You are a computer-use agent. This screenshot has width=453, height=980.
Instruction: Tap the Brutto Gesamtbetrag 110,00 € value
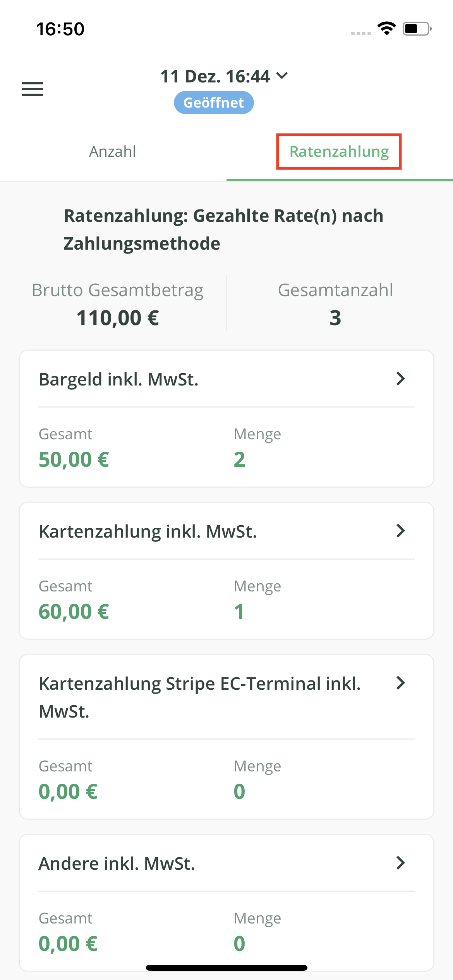[x=118, y=318]
